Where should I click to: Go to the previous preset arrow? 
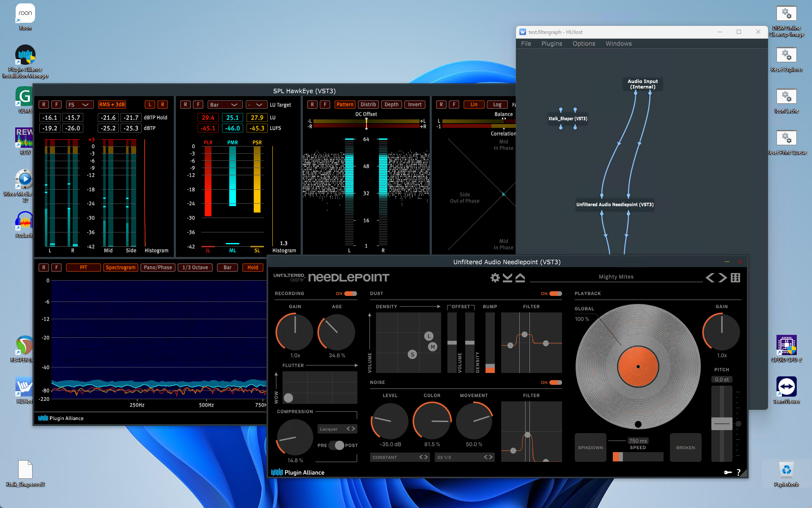(710, 278)
